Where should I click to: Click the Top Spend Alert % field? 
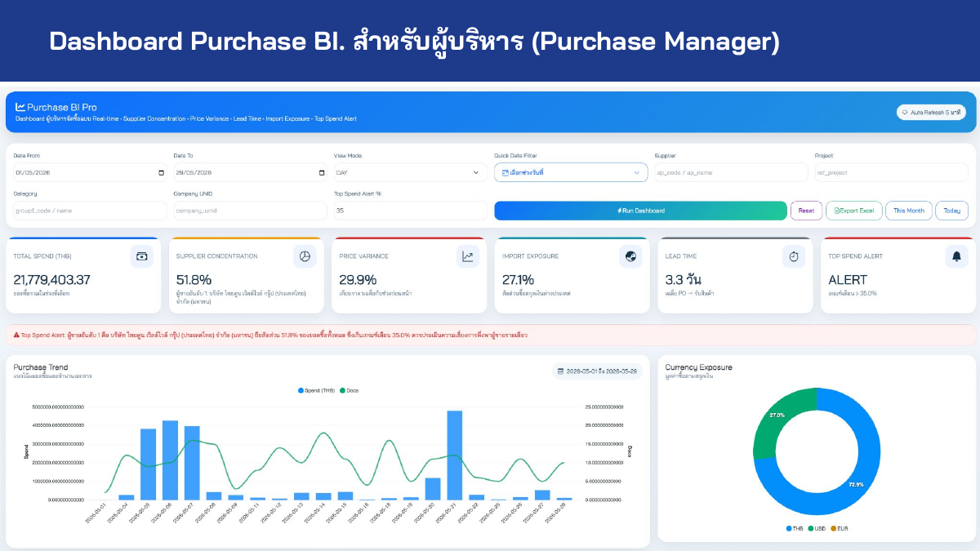pos(409,211)
